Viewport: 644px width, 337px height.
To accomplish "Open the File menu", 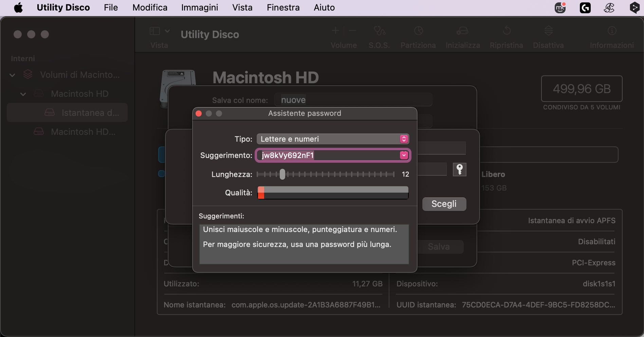I will point(111,7).
